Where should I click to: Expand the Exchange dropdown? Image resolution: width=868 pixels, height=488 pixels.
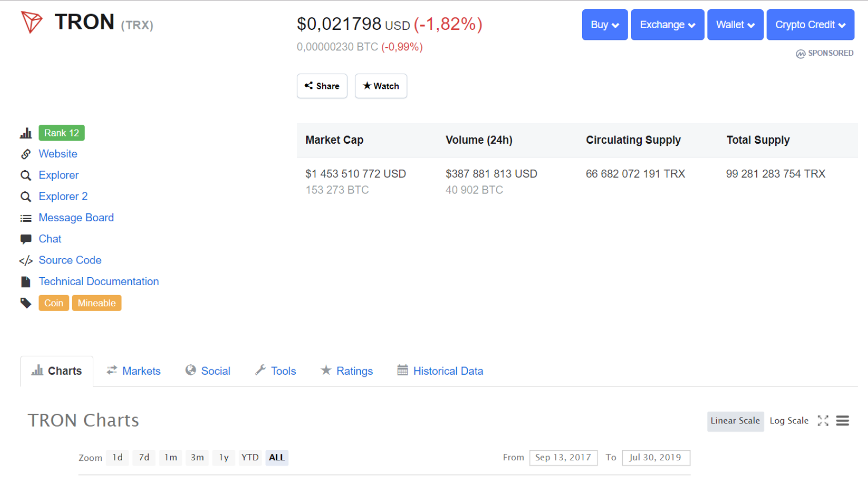pos(667,24)
